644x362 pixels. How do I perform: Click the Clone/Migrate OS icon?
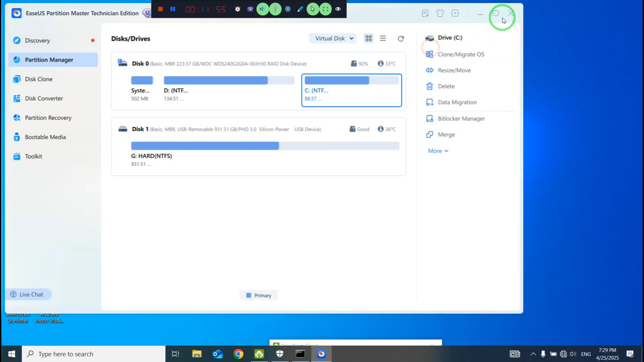(x=430, y=54)
